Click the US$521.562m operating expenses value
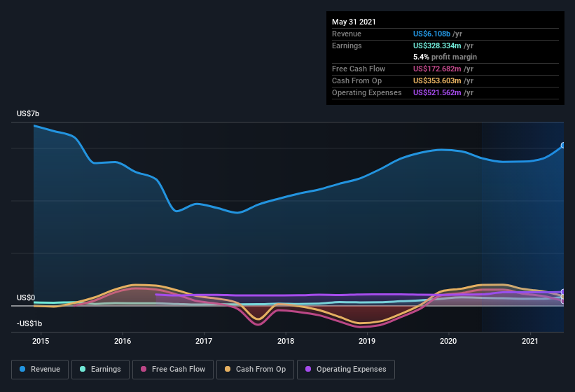This screenshot has height=392, width=575. point(437,92)
